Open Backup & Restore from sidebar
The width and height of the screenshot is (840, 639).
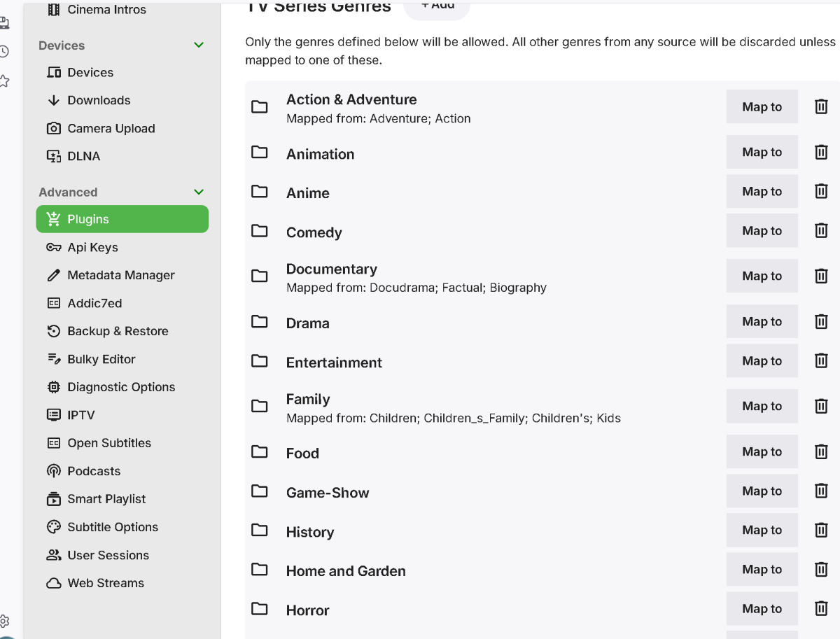118,331
